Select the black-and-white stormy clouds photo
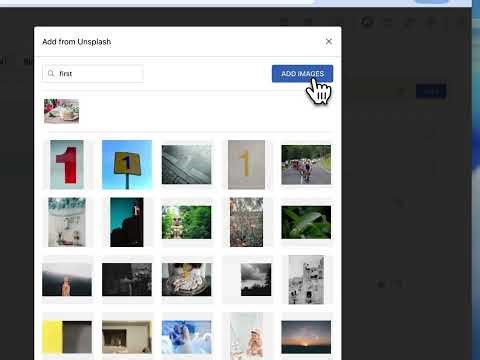This screenshot has width=480, height=360. pos(256,279)
